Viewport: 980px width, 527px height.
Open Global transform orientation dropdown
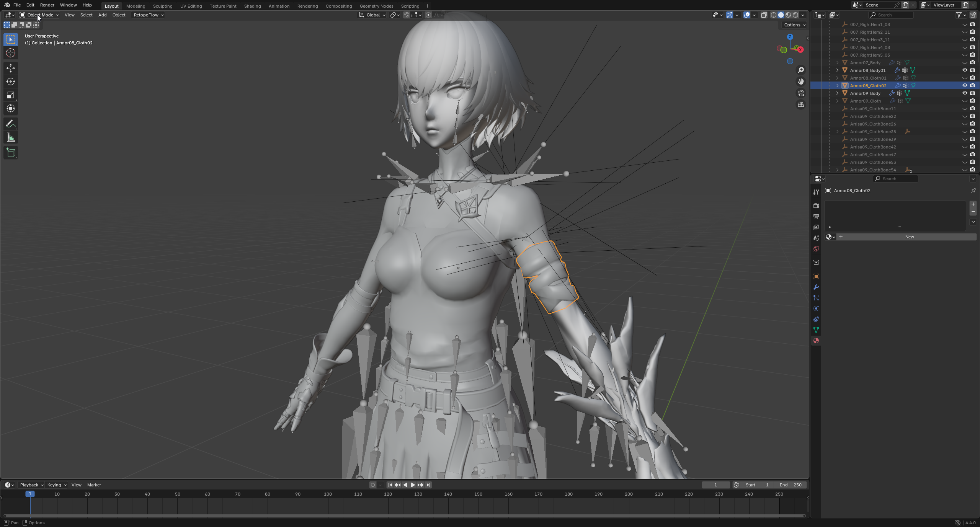click(x=372, y=15)
